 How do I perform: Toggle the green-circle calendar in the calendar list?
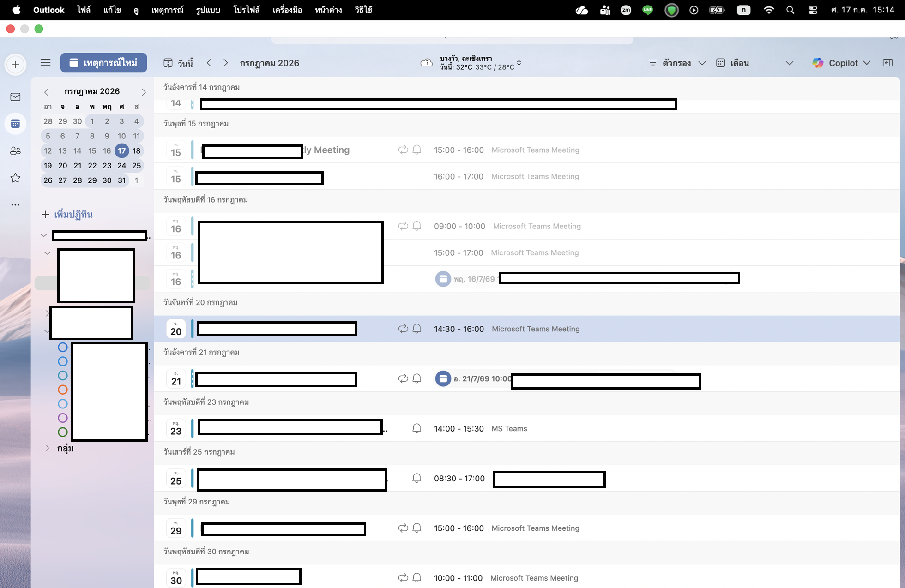pyautogui.click(x=63, y=432)
